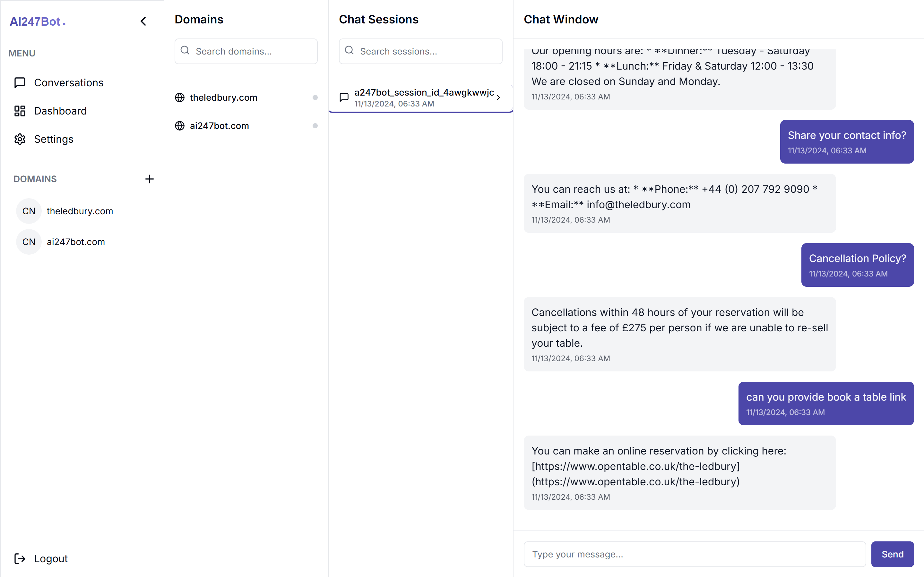This screenshot has height=577, width=924.
Task: Click status dot next to ai247bot.com
Action: coord(315,126)
